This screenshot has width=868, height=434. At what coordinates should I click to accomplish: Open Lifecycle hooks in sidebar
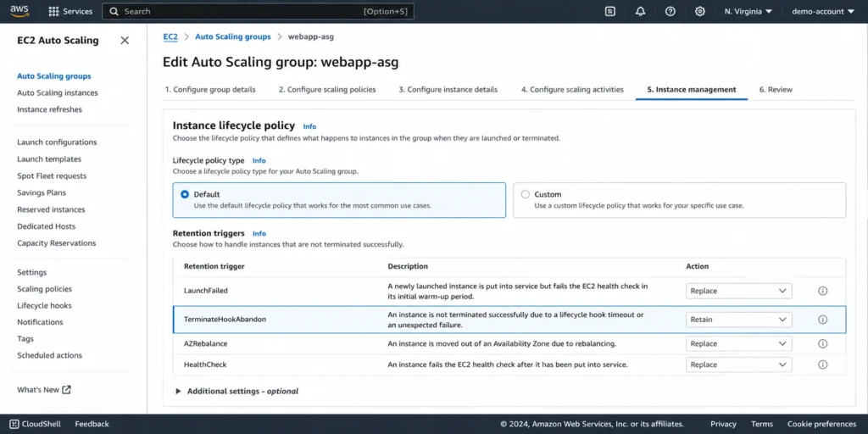click(x=44, y=305)
